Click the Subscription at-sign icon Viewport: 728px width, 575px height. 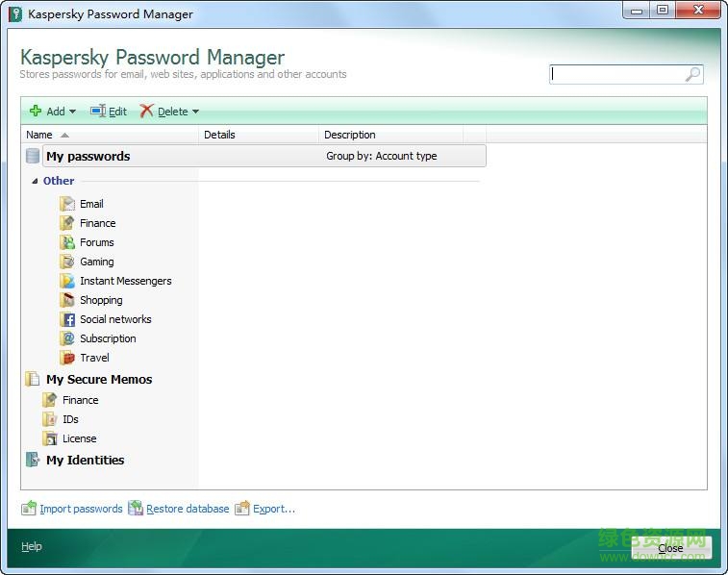pyautogui.click(x=67, y=338)
